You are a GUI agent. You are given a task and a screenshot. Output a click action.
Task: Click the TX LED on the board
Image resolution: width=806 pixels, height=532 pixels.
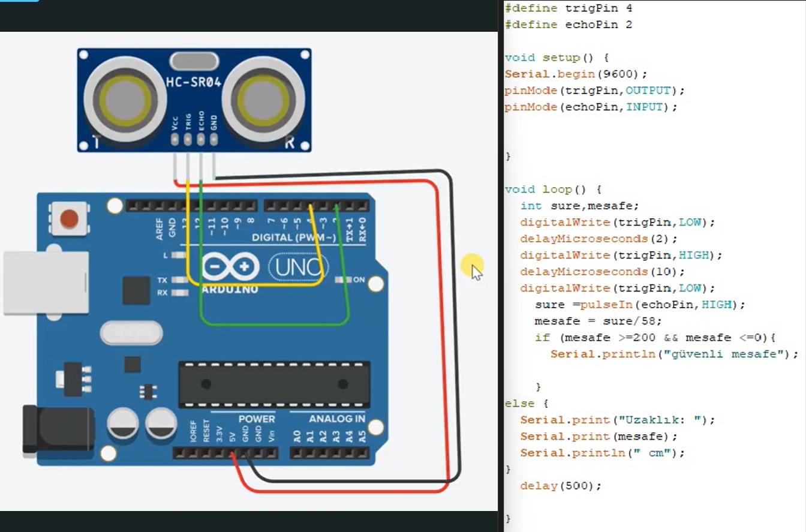pos(179,280)
